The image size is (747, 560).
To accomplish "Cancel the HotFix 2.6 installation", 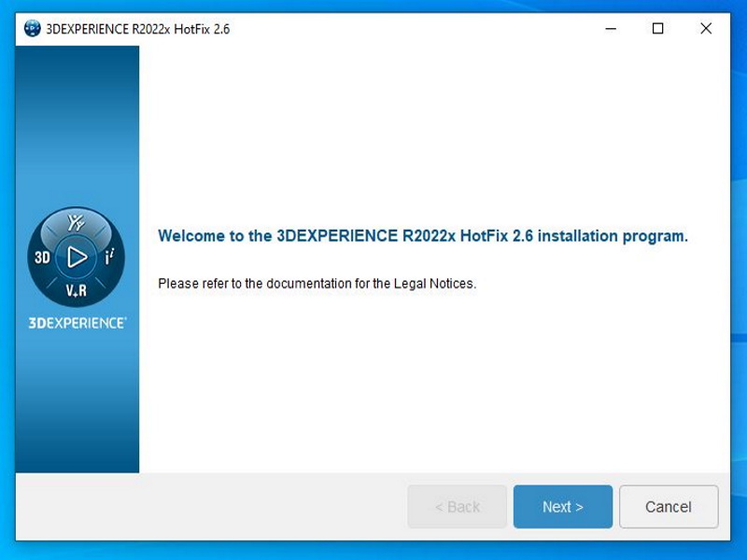I will click(669, 507).
